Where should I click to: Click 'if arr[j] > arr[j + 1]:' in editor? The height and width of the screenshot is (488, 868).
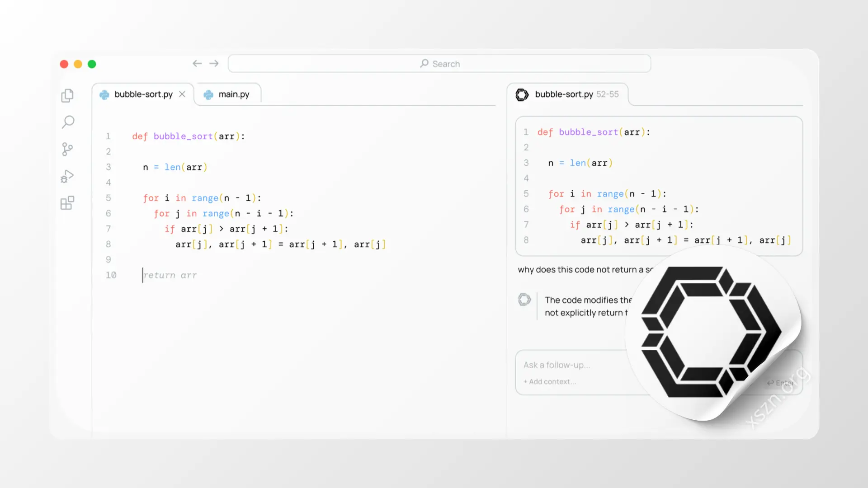(226, 229)
